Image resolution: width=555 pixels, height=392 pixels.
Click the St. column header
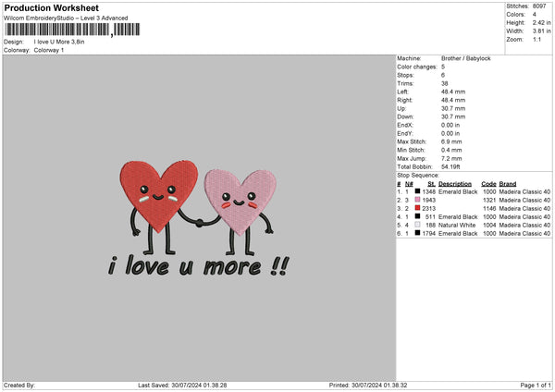pyautogui.click(x=431, y=183)
